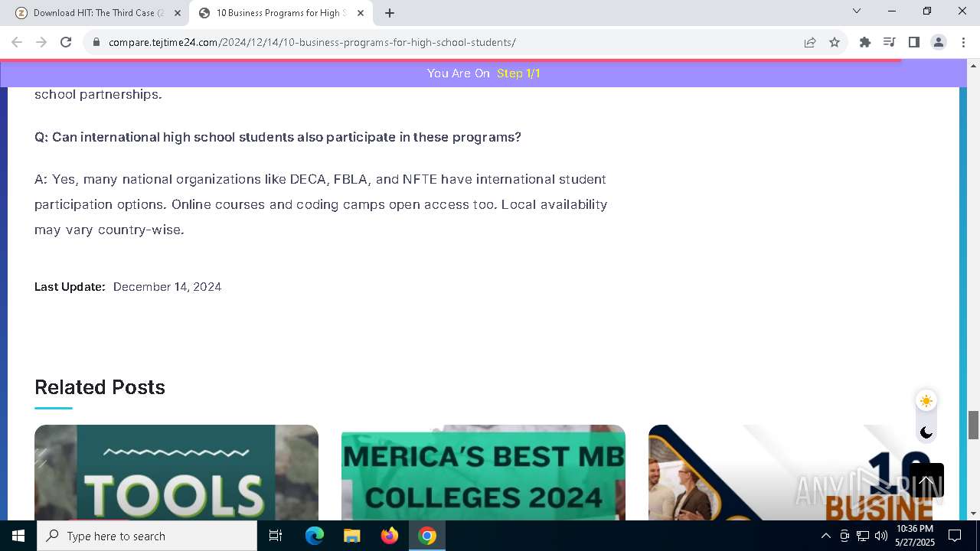The width and height of the screenshot is (980, 551).
Task: Select the 10 Business Programs tab
Action: tap(279, 13)
